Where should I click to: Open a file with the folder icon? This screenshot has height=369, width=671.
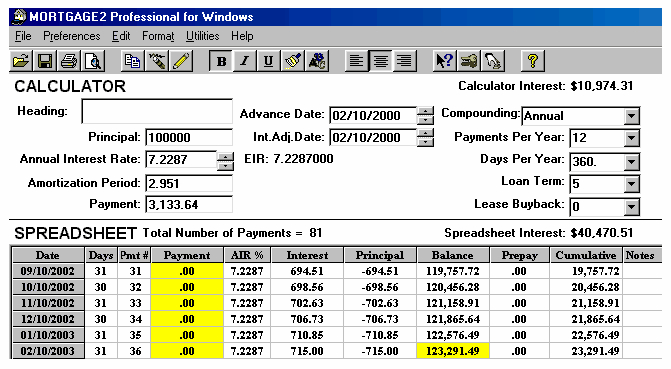coord(21,61)
